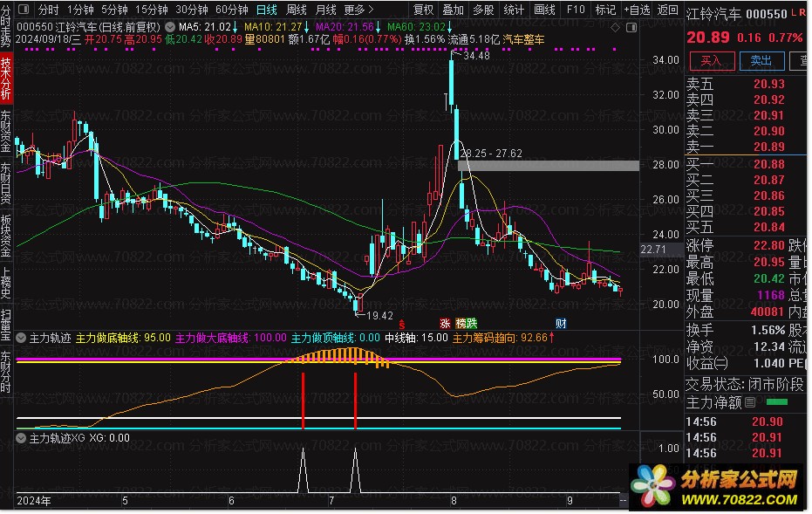Click the 汽车整车 sector link

point(523,39)
